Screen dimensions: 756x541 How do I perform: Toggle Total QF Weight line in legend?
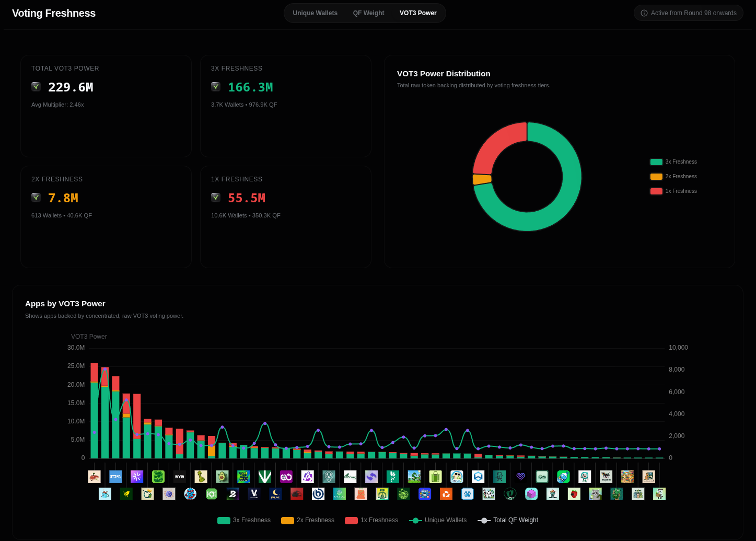tap(508, 520)
